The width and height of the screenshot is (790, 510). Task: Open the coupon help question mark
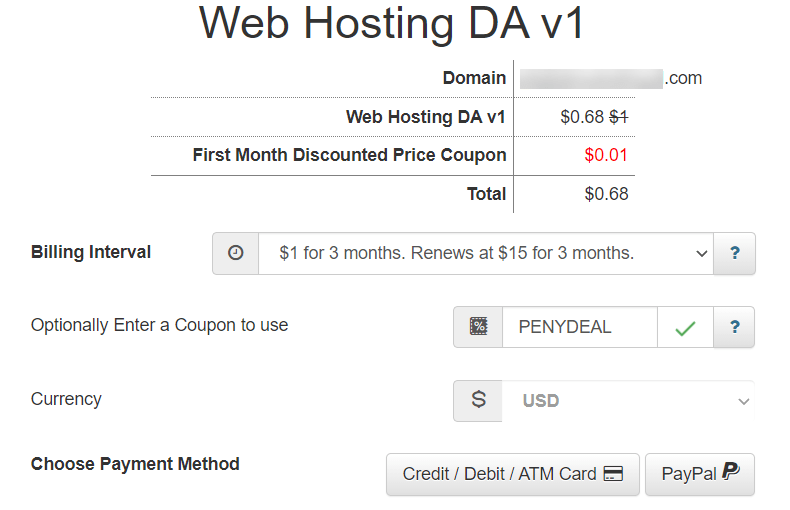click(x=735, y=327)
